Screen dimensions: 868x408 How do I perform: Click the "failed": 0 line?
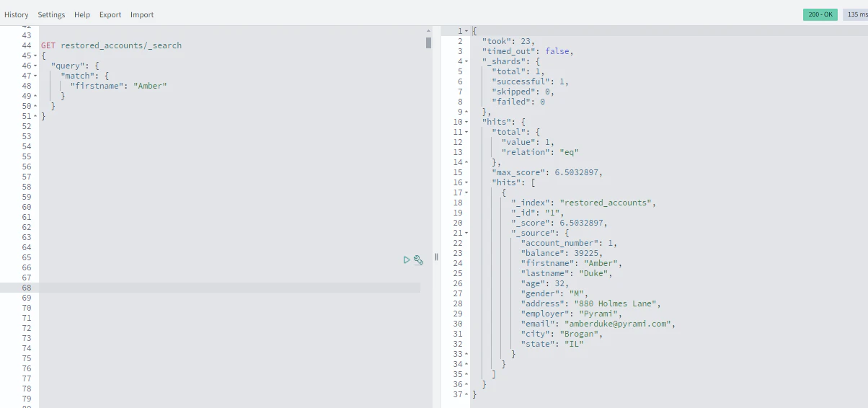click(518, 102)
